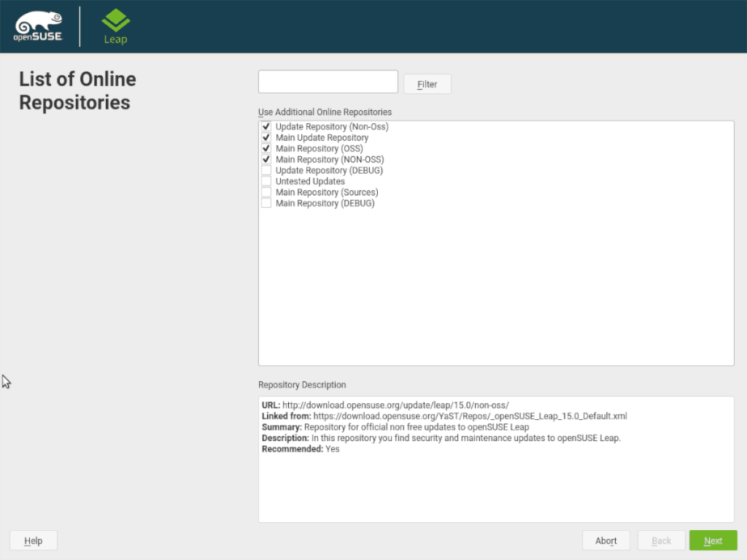Enable the Update Repository (DEBUG) checkbox
Viewport: 747px width, 560px height.
click(x=266, y=170)
